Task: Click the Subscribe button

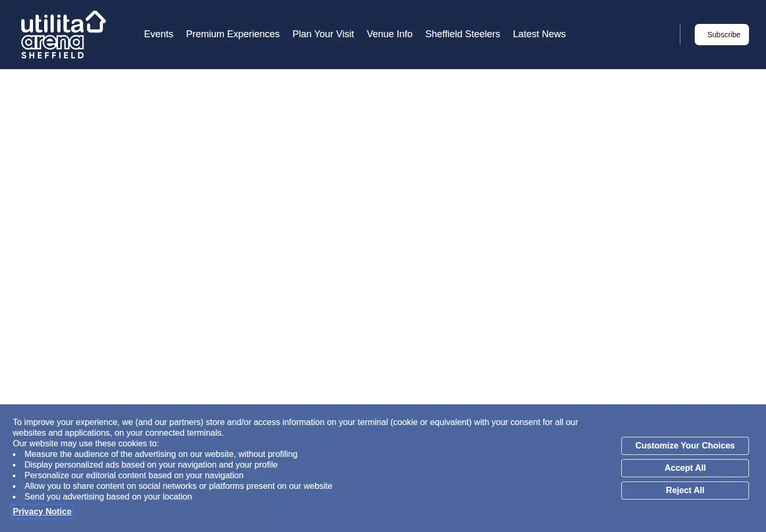Action: 722,35
